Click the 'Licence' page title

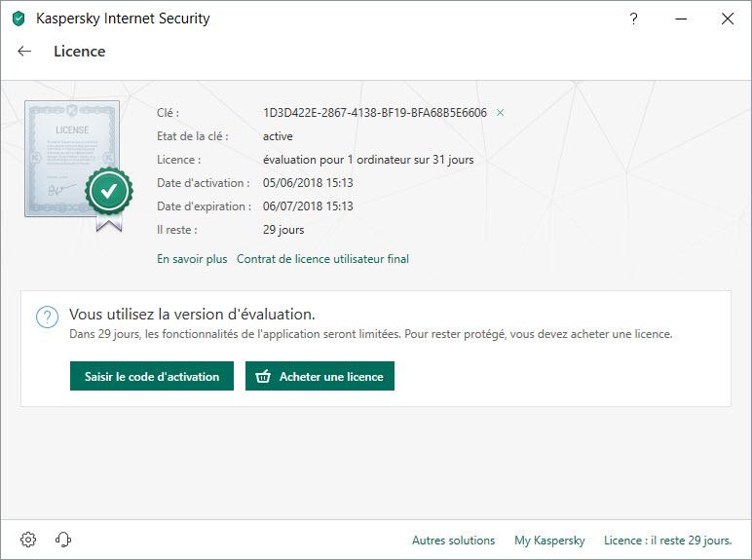[x=80, y=52]
